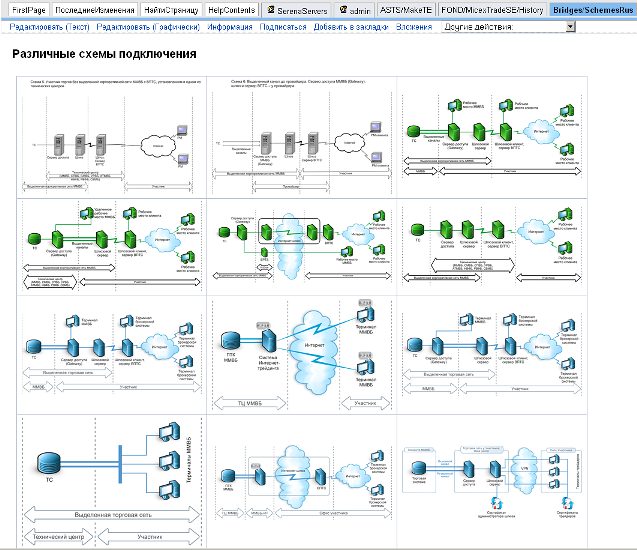Open the ПТК ММВБ Internet gateway diagram
637x550 pixels.
point(303,355)
